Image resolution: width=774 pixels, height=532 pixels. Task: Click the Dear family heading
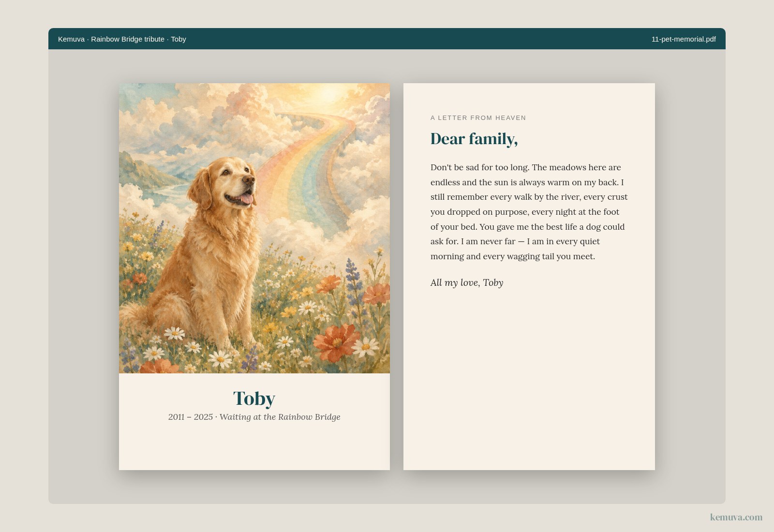474,139
